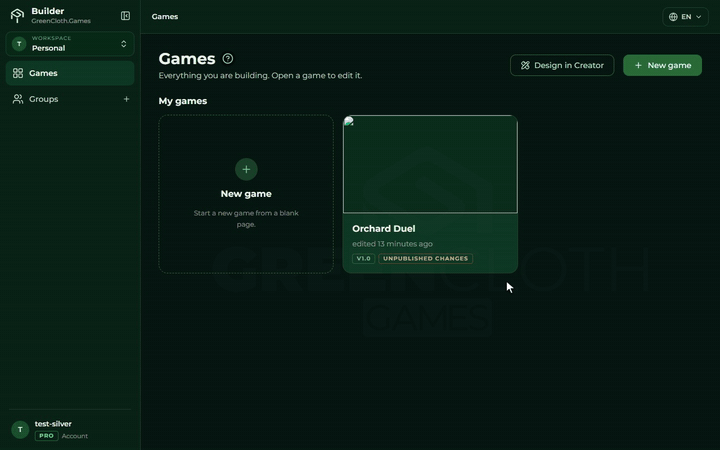Click the globe language icon
This screenshot has height=450, width=720.
[x=673, y=17]
